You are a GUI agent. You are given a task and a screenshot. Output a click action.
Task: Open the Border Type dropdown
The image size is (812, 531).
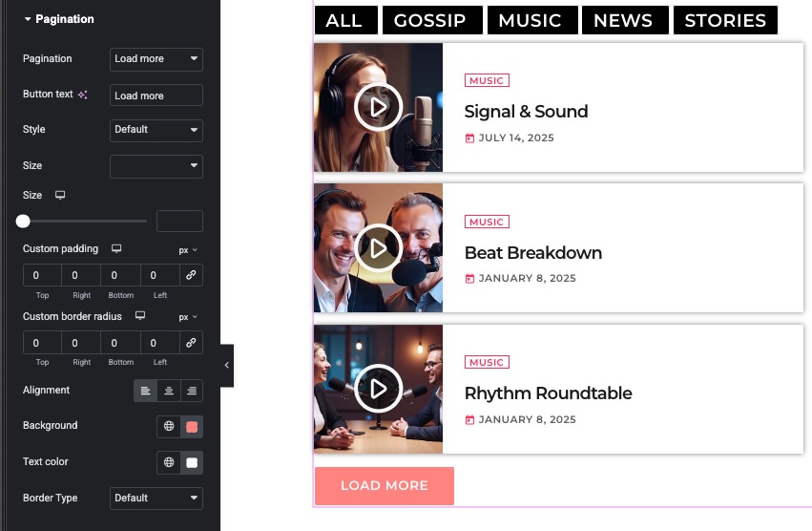[x=156, y=499]
